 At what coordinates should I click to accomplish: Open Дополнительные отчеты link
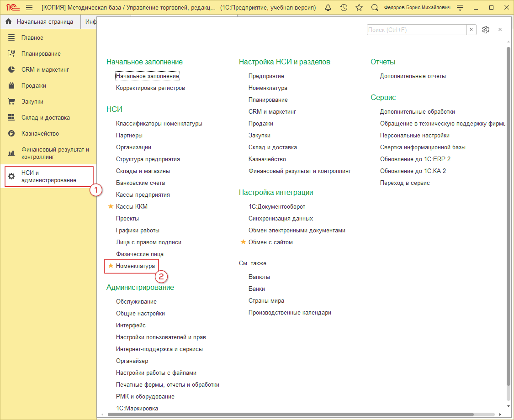[x=413, y=76]
